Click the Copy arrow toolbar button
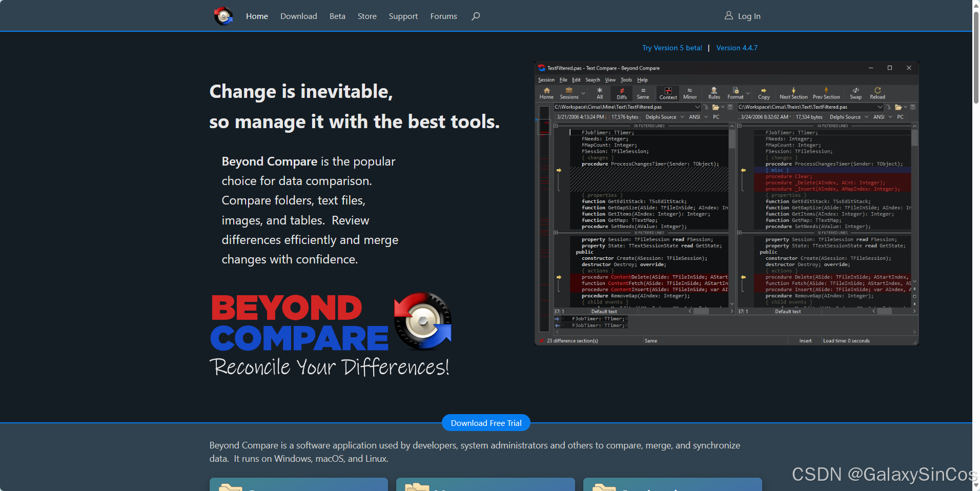 [764, 93]
